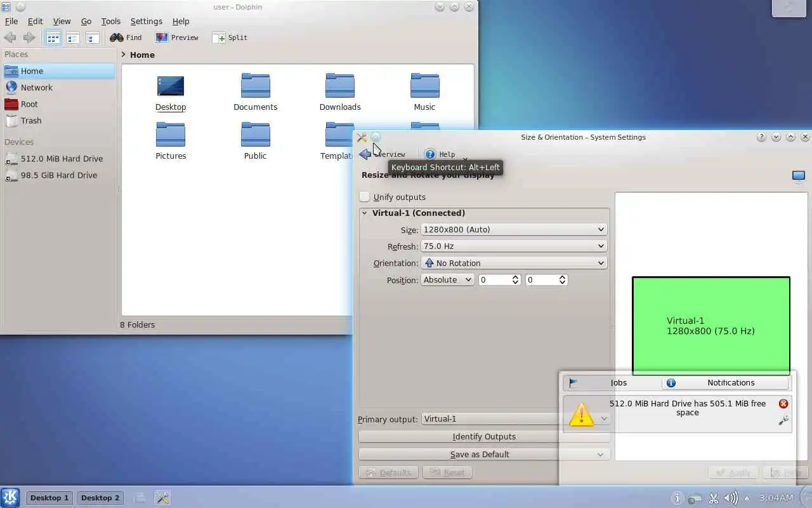The width and height of the screenshot is (812, 508).
Task: Open the Downloads folder
Action: coord(340,93)
